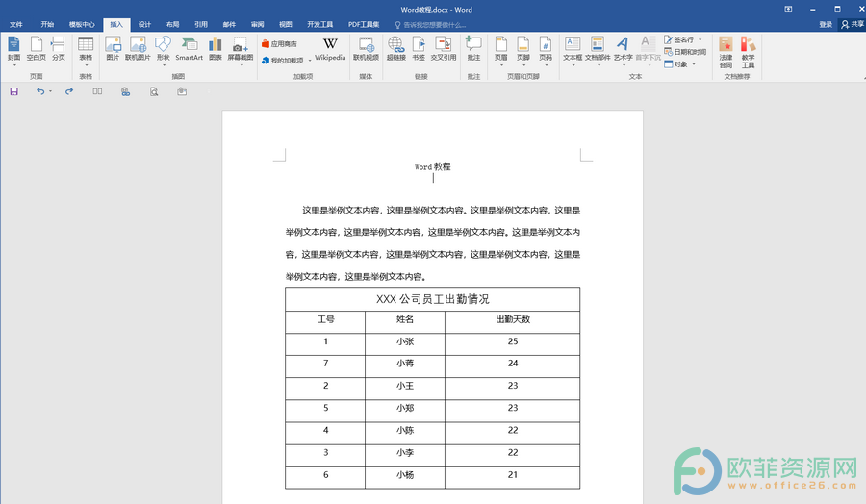
Task: Open the Table (表格) insert menu
Action: coord(86,50)
